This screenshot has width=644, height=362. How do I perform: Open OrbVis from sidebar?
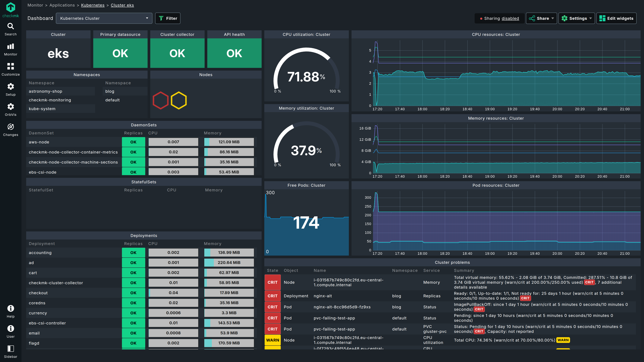tap(11, 107)
